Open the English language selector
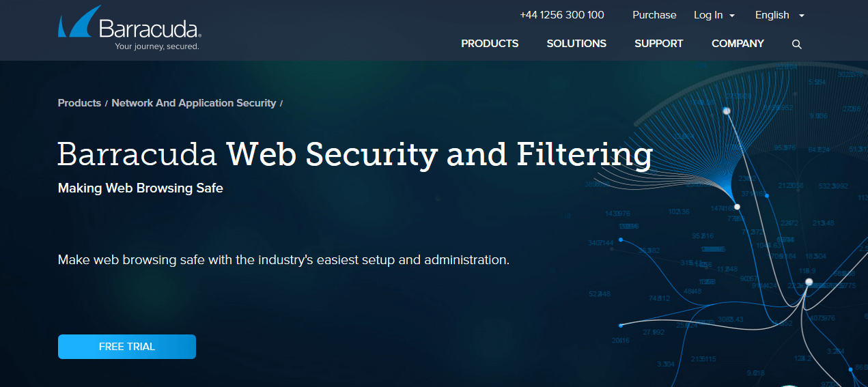Viewport: 868px width, 387px height. coord(780,15)
